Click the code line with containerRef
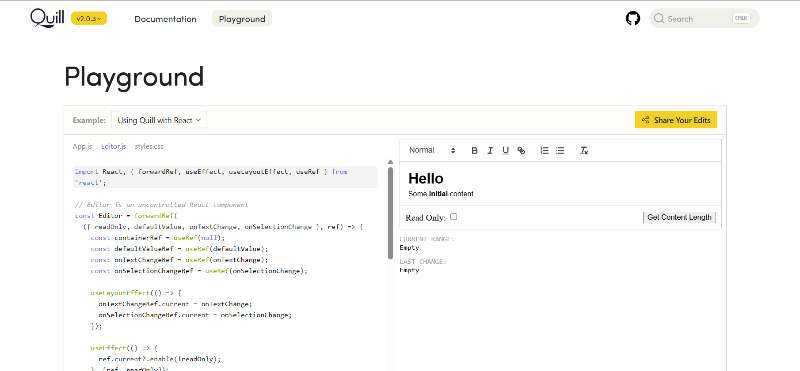Image resolution: width=800 pixels, height=371 pixels. (157, 238)
